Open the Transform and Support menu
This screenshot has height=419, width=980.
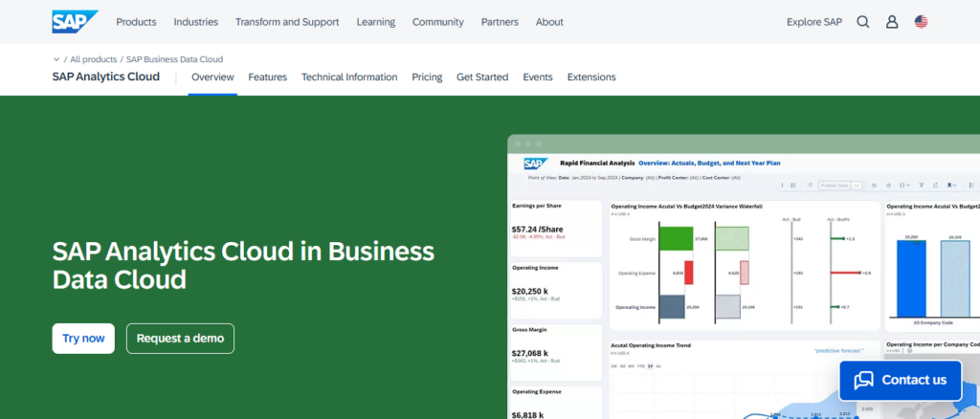pos(287,22)
